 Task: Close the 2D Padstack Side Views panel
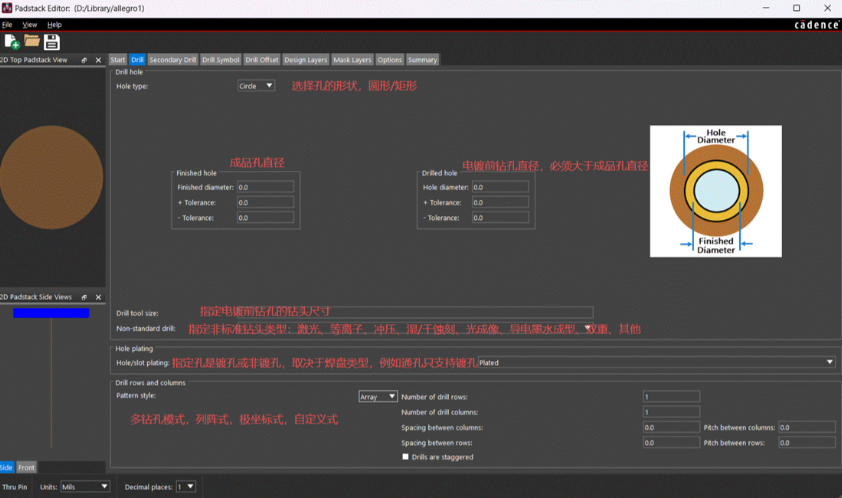tap(98, 297)
